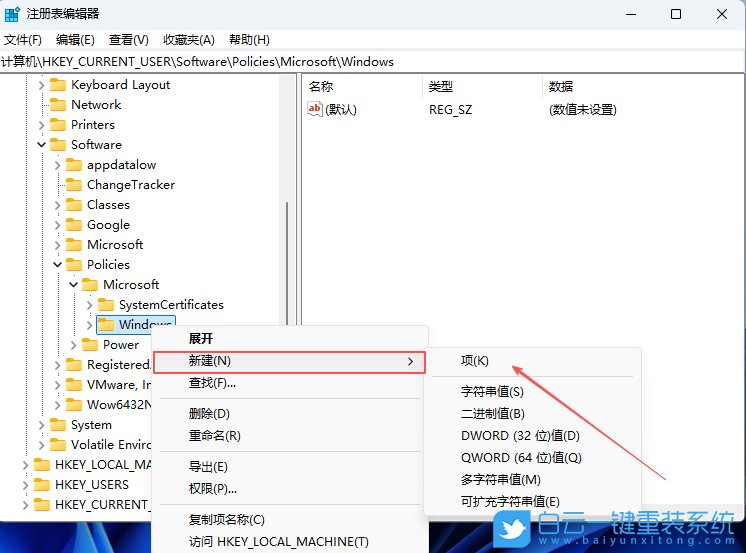The height and width of the screenshot is (553, 746).
Task: Click the selected Windows folder icon
Action: coord(106,325)
